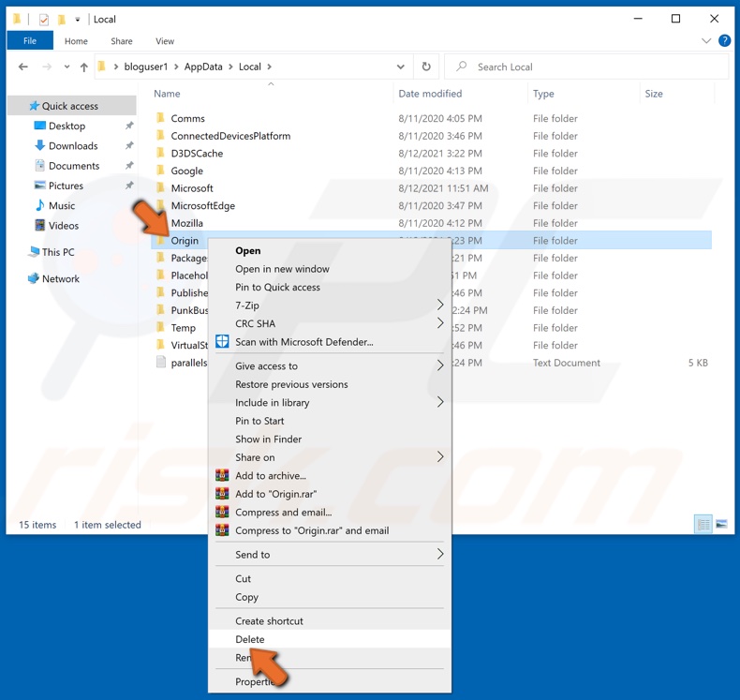
Task: Expand the CRC SHA submenu
Action: tap(330, 324)
